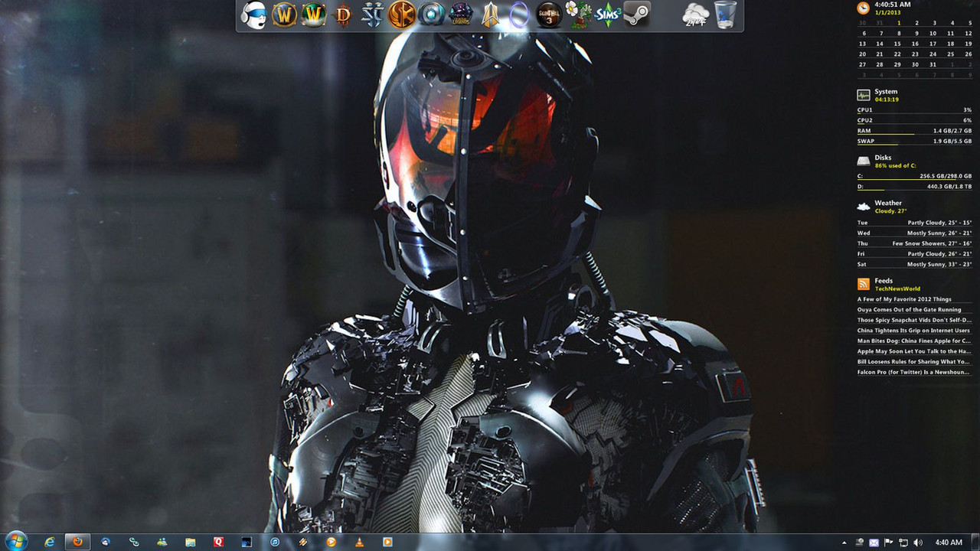Click the System monitor widget icon
980x551 pixels.
point(864,95)
